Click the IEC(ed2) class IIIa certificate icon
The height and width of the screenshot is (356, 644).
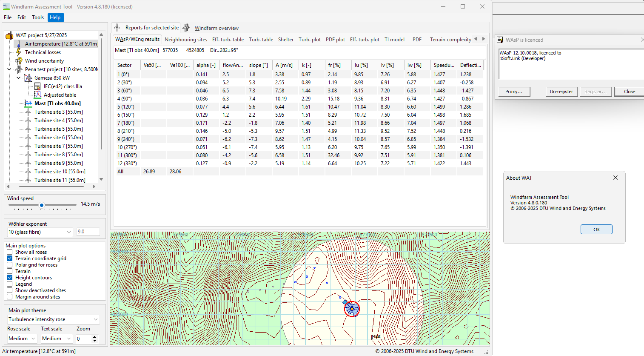coord(37,86)
